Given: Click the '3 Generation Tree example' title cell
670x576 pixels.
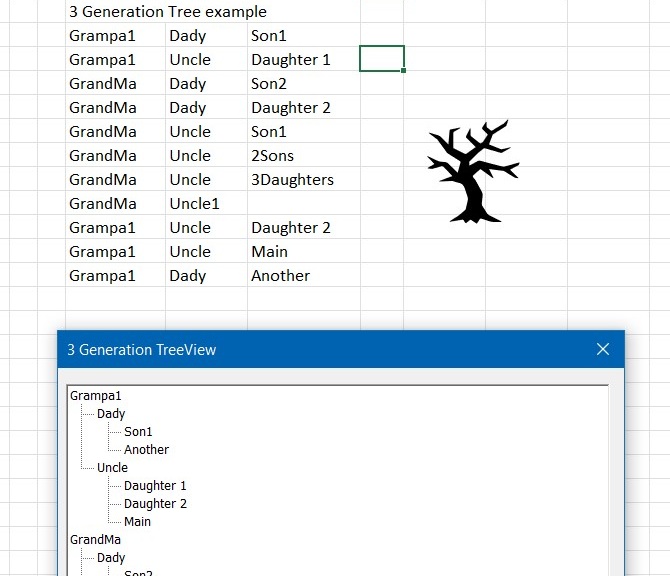Looking at the screenshot, I should coord(167,12).
